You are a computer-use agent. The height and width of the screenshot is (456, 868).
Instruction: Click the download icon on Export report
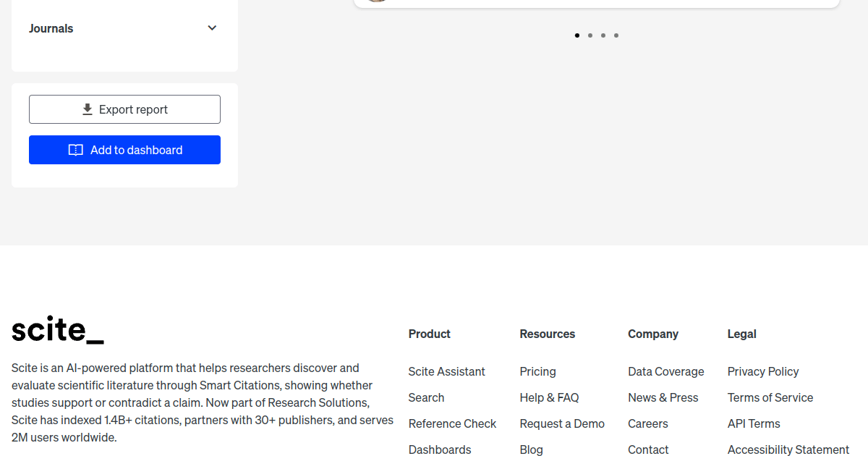86,109
